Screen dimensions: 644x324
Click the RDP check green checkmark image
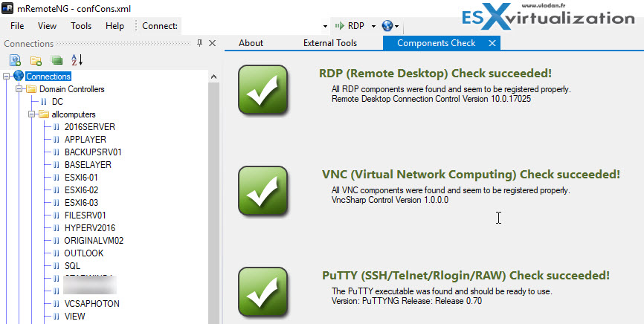pyautogui.click(x=263, y=89)
